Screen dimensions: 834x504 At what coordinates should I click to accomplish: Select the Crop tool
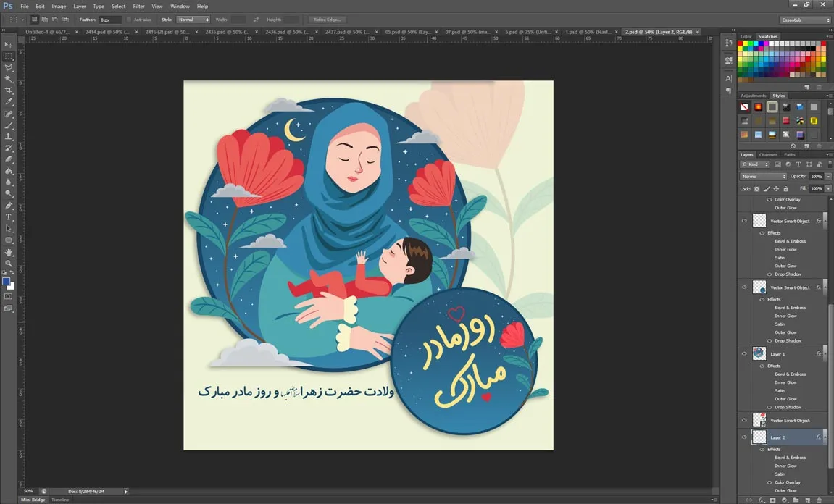(x=9, y=91)
